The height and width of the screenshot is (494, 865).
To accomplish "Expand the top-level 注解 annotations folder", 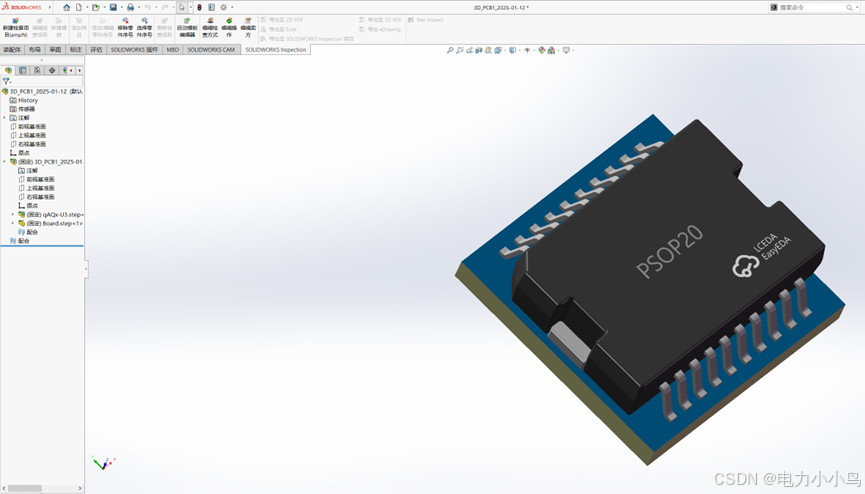I will coord(5,118).
